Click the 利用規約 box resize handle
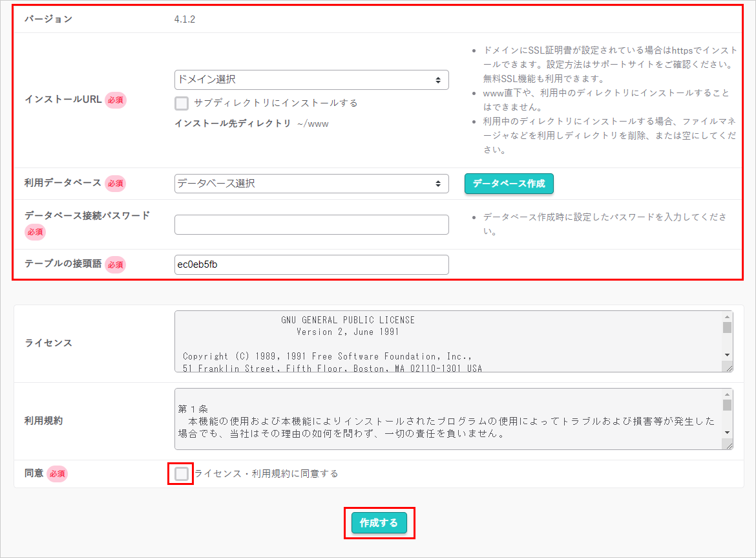Viewport: 756px width, 558px height. point(728,445)
